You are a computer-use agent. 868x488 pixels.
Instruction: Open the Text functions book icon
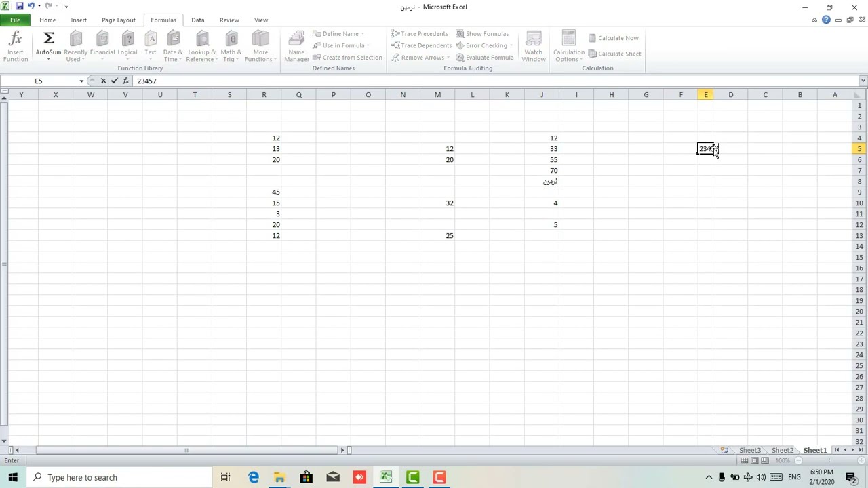coord(151,39)
